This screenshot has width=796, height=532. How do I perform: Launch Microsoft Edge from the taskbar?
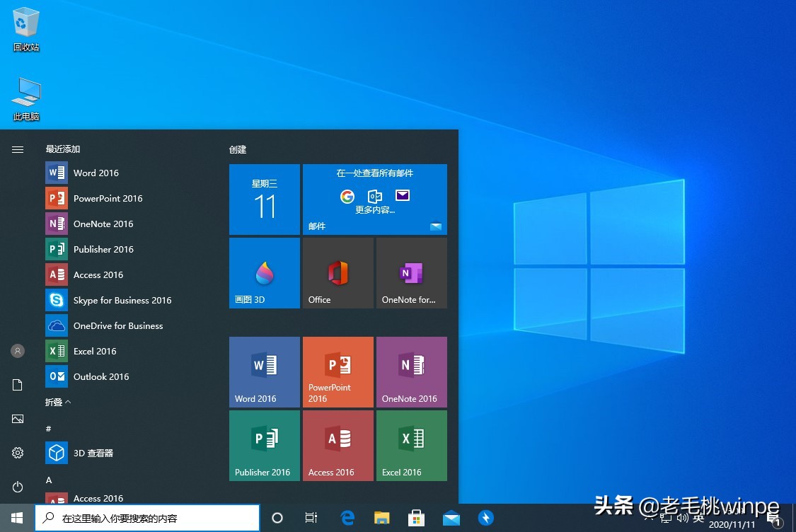click(x=347, y=518)
